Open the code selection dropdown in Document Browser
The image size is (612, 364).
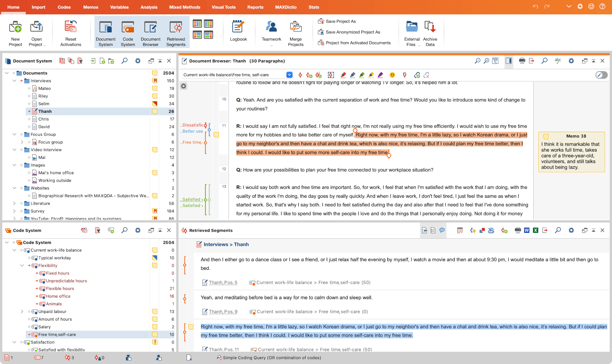click(x=289, y=75)
